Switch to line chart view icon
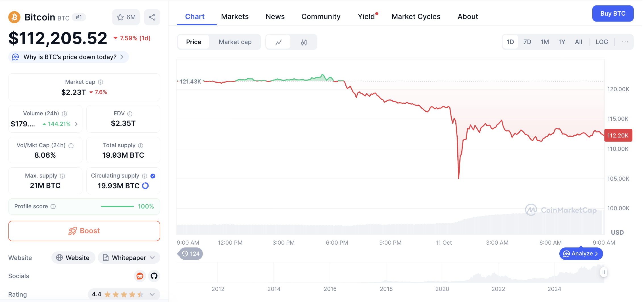The image size is (644, 302). pyautogui.click(x=278, y=42)
